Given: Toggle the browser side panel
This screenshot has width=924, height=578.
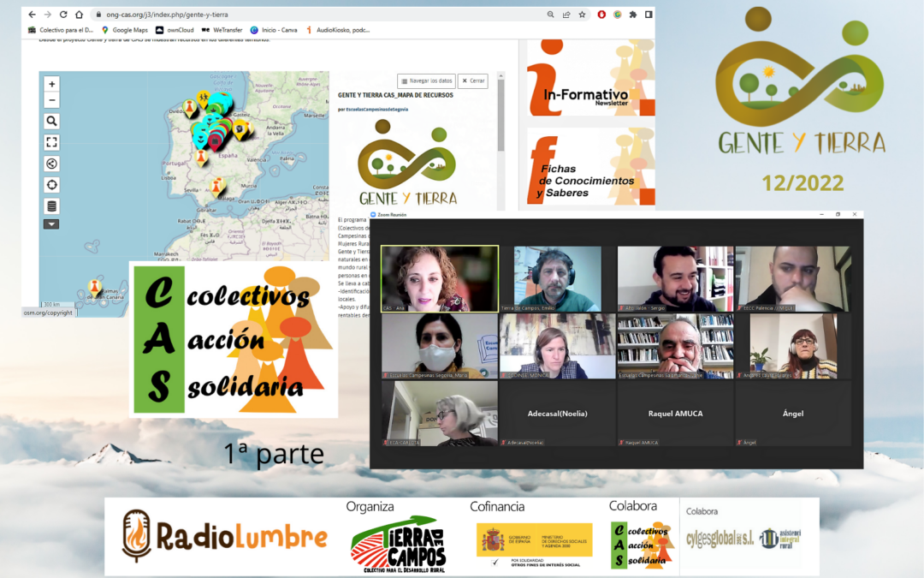Looking at the screenshot, I should (649, 15).
